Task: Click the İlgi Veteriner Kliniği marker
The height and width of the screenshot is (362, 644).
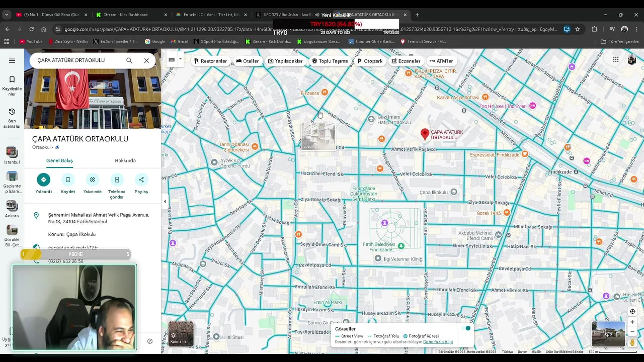Action: click(x=378, y=258)
